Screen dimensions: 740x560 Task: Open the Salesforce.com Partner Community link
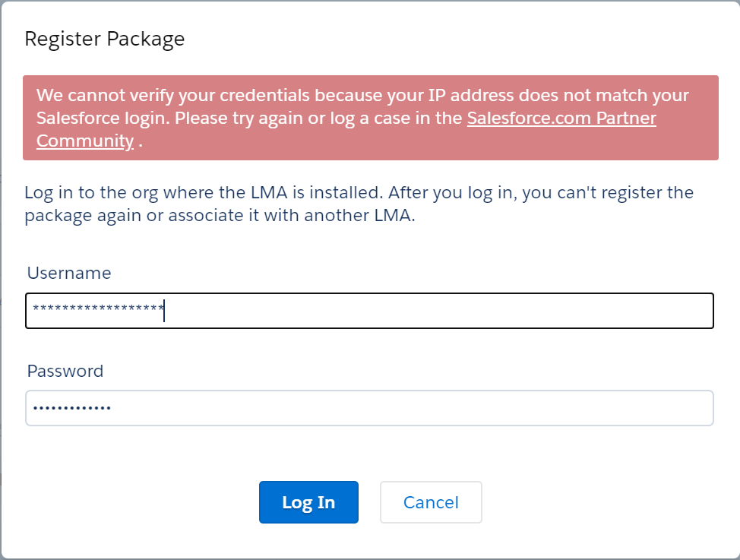coord(561,119)
